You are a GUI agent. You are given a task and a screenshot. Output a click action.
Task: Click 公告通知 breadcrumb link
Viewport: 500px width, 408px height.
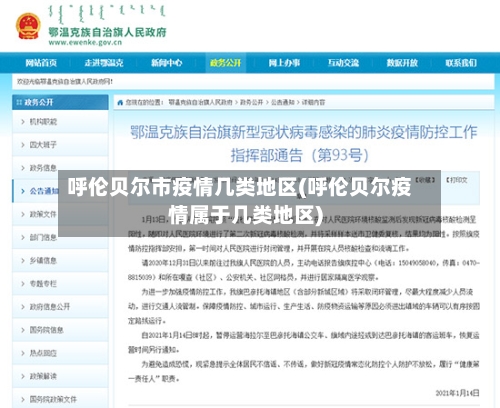283,103
